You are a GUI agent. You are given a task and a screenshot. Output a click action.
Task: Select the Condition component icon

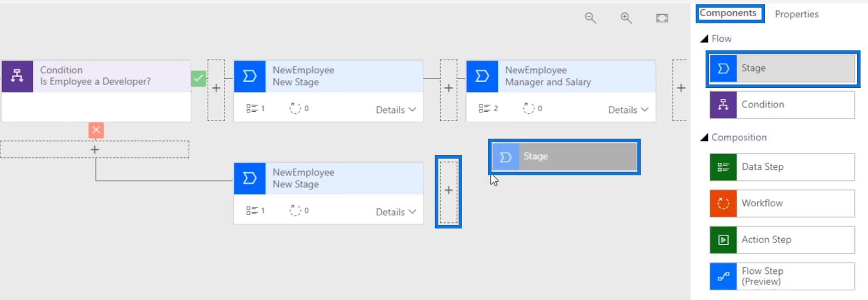coord(723,105)
